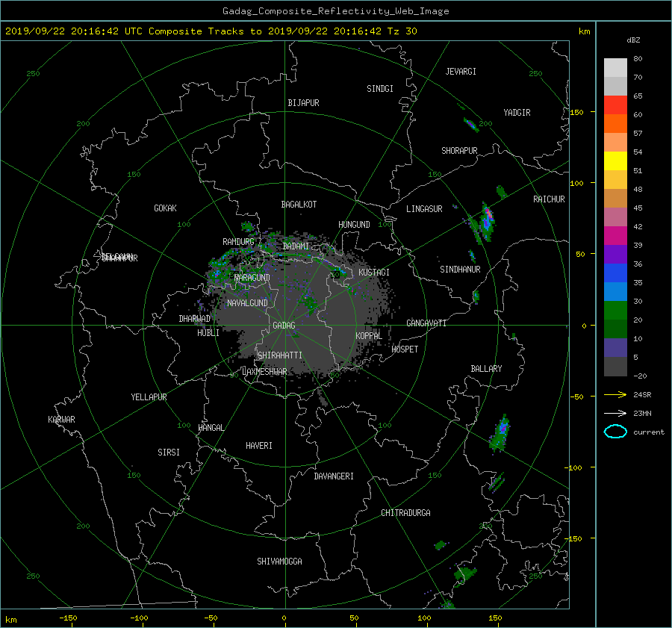This screenshot has width=672, height=628.
Task: Click the storm cell southeast of Ballary
Action: [x=500, y=433]
